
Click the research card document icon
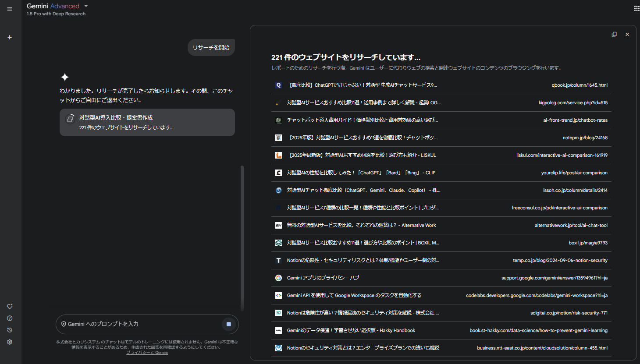click(70, 119)
